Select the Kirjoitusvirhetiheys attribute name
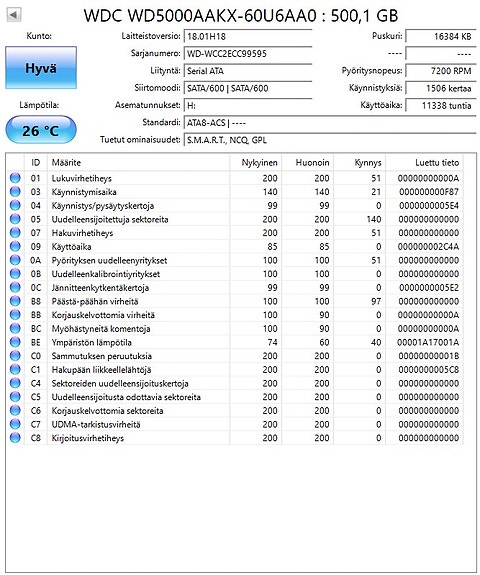480x575 pixels. (x=88, y=438)
